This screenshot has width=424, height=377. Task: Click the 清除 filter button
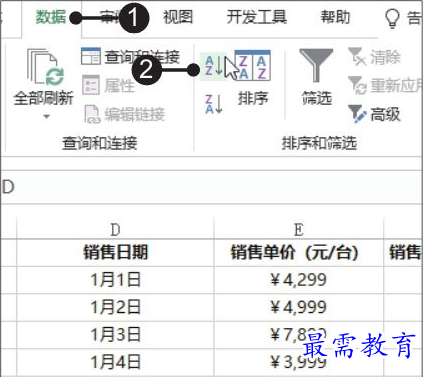[374, 57]
